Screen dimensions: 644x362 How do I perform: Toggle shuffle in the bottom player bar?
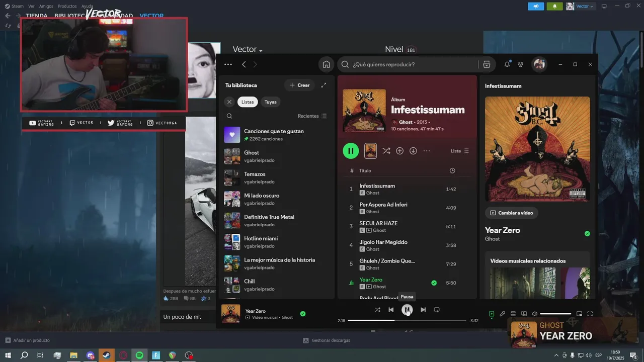click(x=377, y=310)
